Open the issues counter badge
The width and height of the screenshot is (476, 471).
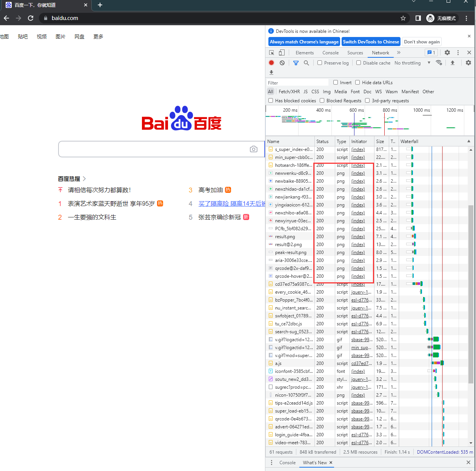tap(431, 52)
